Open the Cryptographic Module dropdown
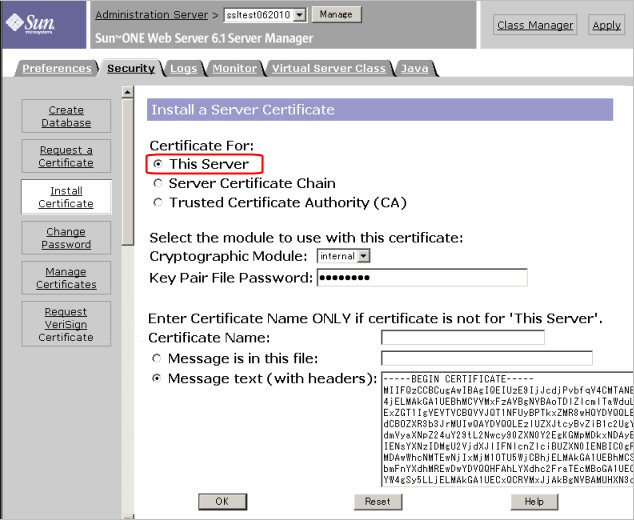The height and width of the screenshot is (520, 634). point(343,256)
